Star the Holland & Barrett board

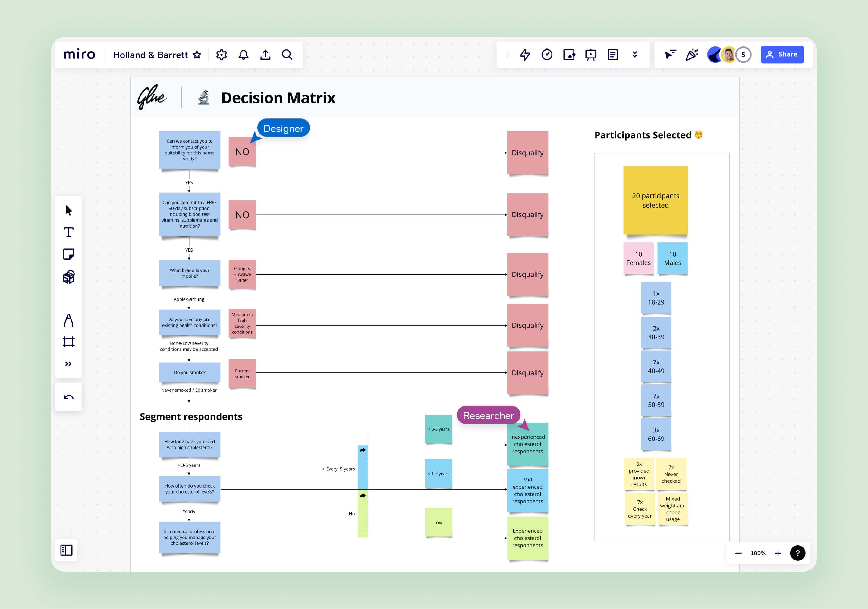[x=197, y=55]
